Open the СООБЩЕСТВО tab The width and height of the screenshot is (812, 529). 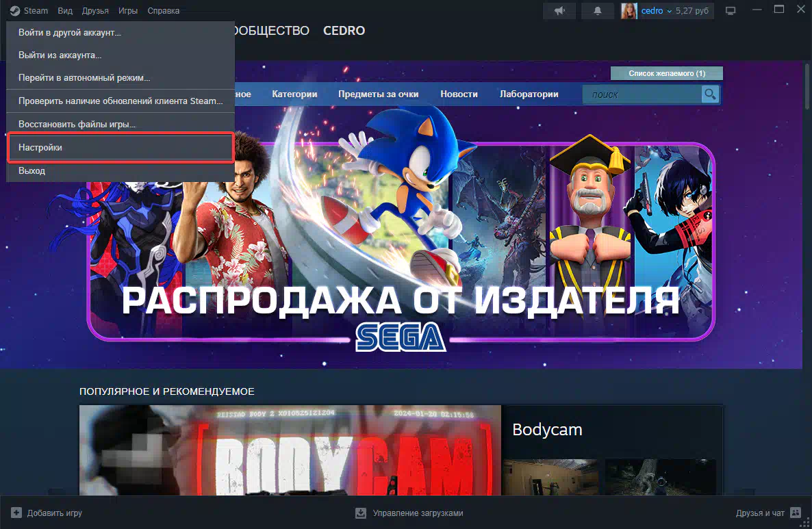[271, 31]
